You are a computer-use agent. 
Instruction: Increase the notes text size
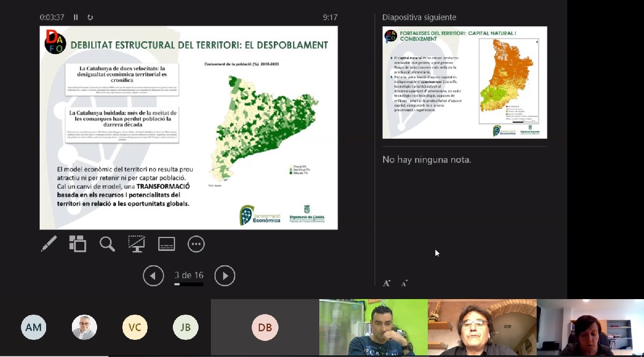tap(386, 283)
